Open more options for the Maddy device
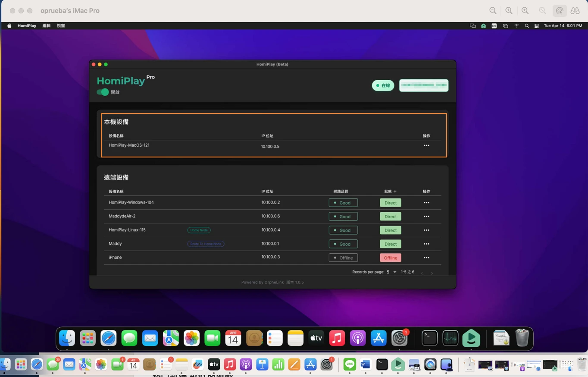This screenshot has height=377, width=588. point(426,244)
